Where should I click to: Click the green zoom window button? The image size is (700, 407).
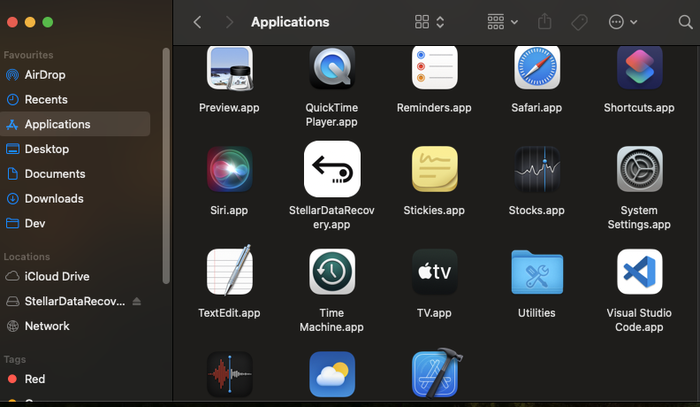click(48, 22)
